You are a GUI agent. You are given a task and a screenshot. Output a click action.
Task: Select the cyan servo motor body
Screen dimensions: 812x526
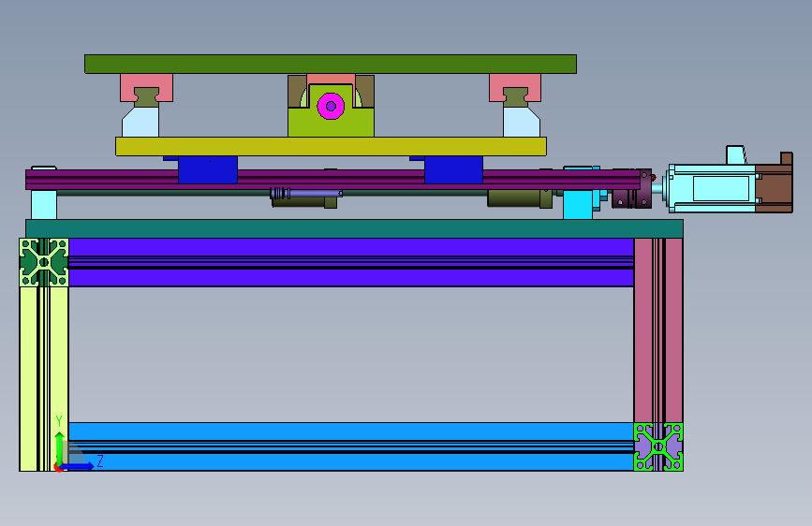pos(712,188)
